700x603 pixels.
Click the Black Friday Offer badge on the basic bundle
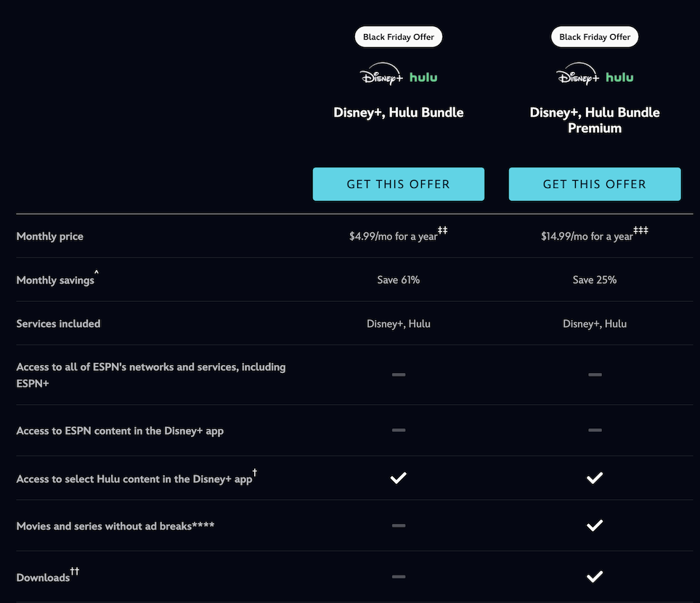[x=399, y=37]
